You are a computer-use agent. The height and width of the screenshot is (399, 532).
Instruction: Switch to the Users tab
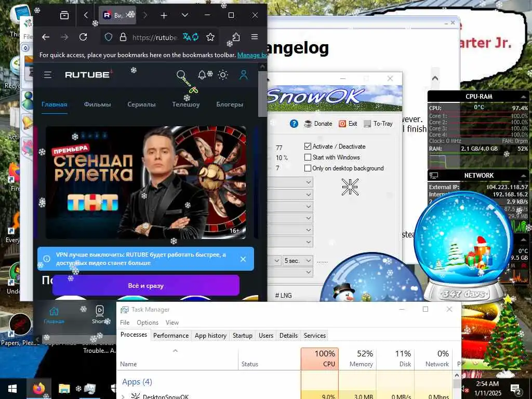pos(265,336)
